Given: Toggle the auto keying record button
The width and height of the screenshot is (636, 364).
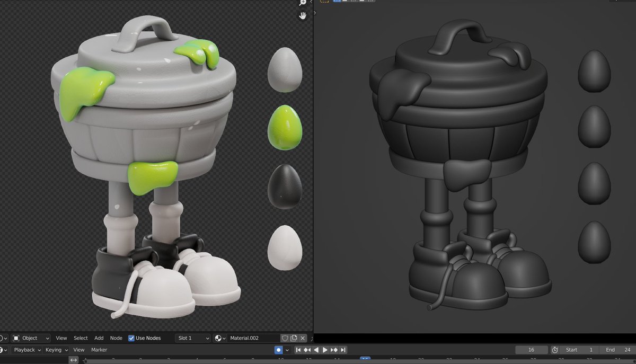Looking at the screenshot, I should click(278, 350).
